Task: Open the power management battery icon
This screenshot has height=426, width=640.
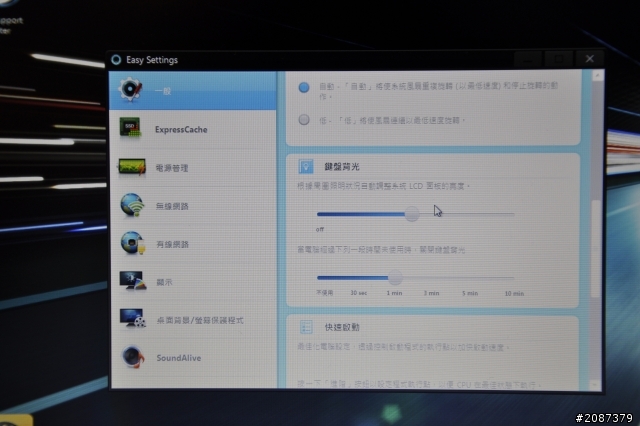Action: point(131,166)
